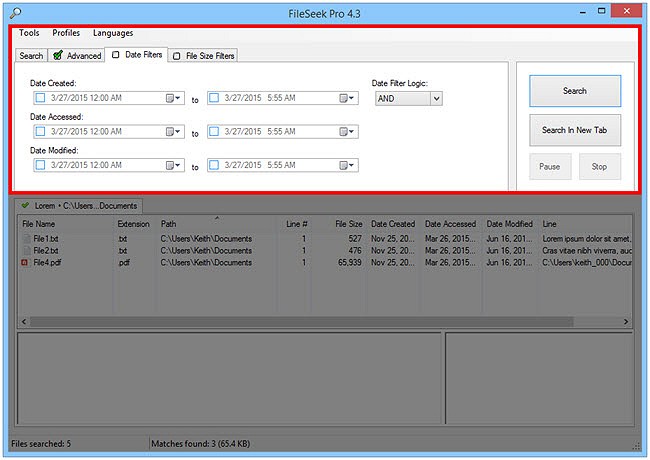Open the Date Accessed start calendar dropdown
The image size is (650, 460).
point(173,132)
